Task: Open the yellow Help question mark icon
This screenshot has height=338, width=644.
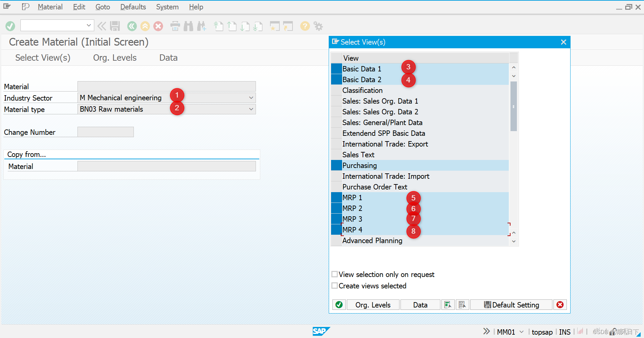Action: 305,26
